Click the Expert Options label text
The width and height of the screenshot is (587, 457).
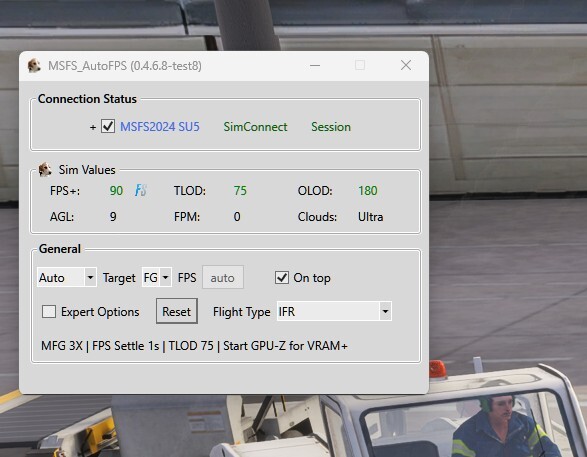[100, 312]
